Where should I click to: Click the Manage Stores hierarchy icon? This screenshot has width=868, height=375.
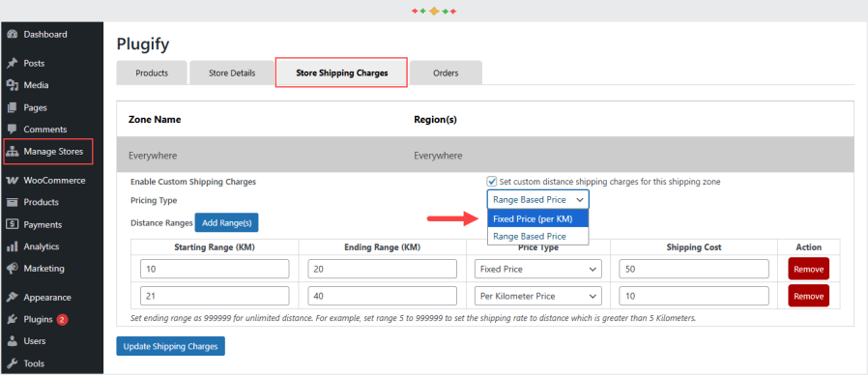13,152
